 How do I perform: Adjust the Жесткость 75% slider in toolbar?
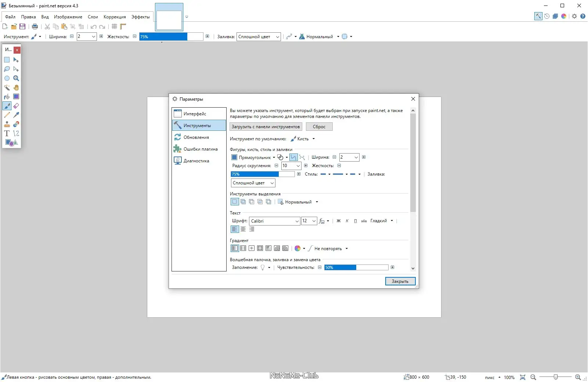[171, 37]
